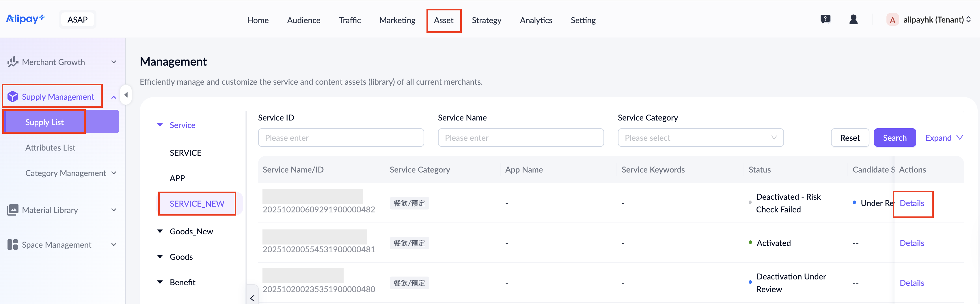Click the Material Library image icon
Image resolution: width=980 pixels, height=304 pixels.
pos(12,210)
